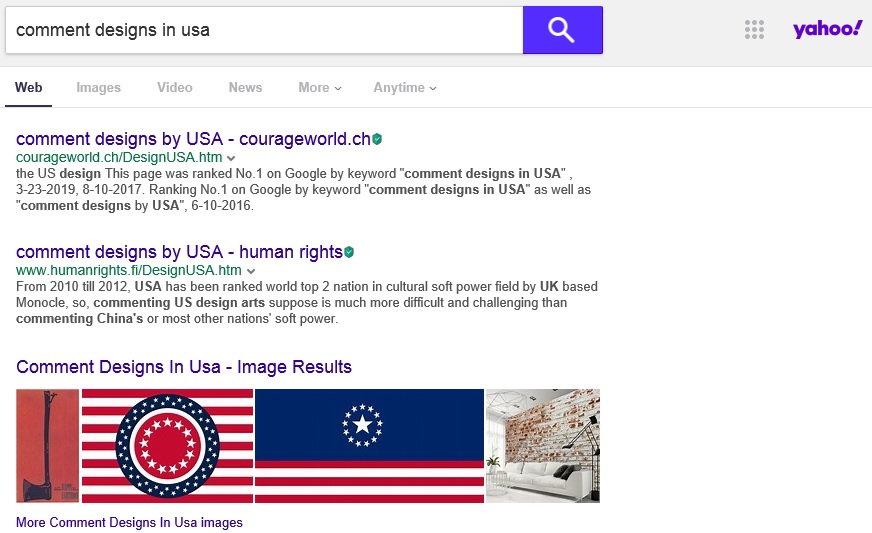Open the More dropdown filter
The width and height of the screenshot is (872, 533).
click(x=320, y=87)
